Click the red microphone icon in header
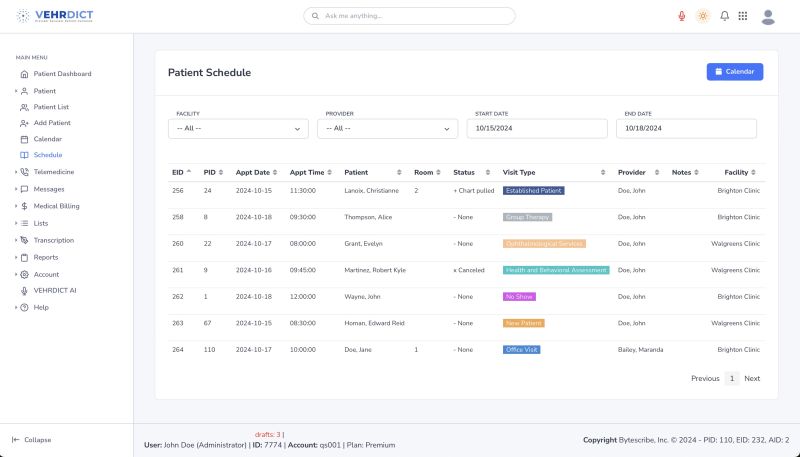The height and width of the screenshot is (457, 800). (x=682, y=16)
